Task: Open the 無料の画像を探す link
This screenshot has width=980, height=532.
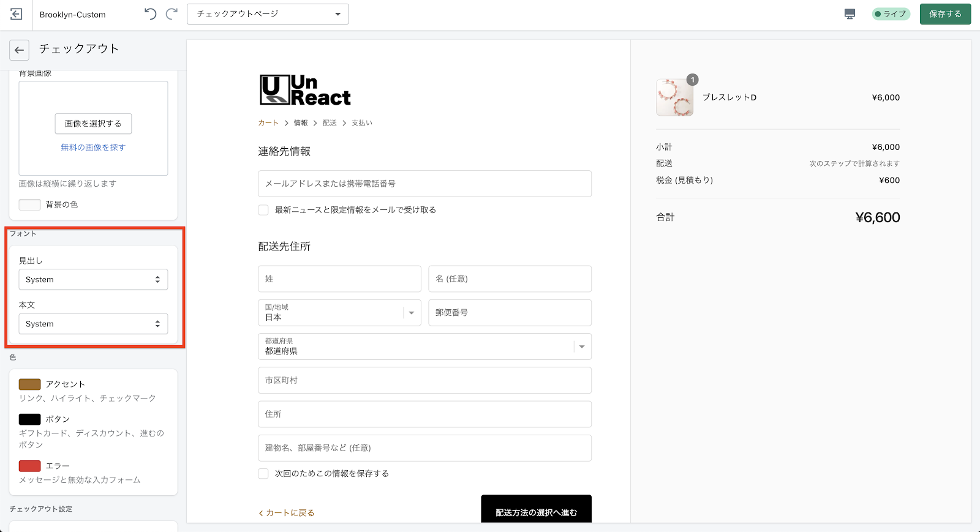Action: coord(93,148)
